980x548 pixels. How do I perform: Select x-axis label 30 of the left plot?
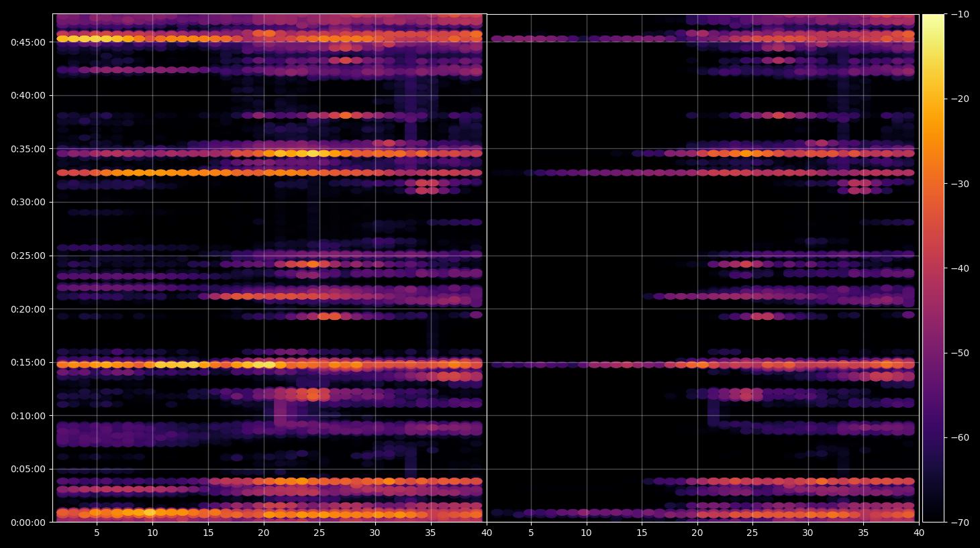click(x=375, y=533)
